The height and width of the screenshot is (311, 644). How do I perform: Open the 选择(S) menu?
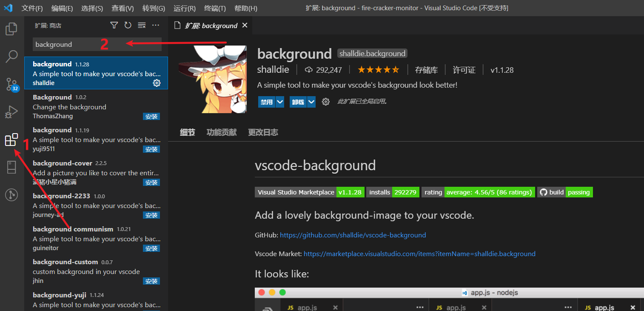click(92, 8)
